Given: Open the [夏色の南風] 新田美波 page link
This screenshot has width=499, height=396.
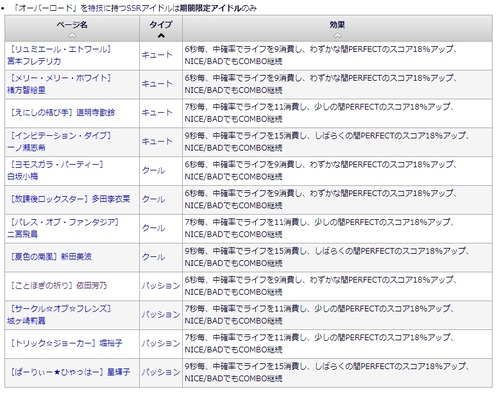Looking at the screenshot, I should pos(51,257).
